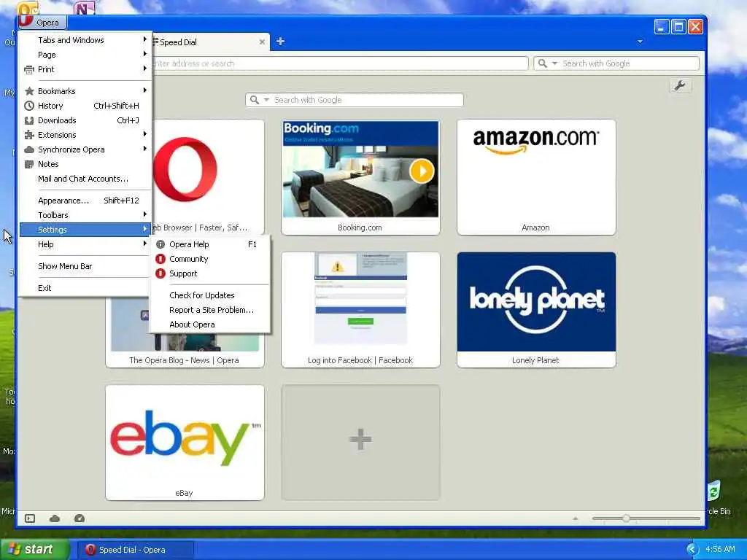Viewport: 747px width, 560px height.
Task: Click the status bar small up arrow
Action: pos(575,518)
